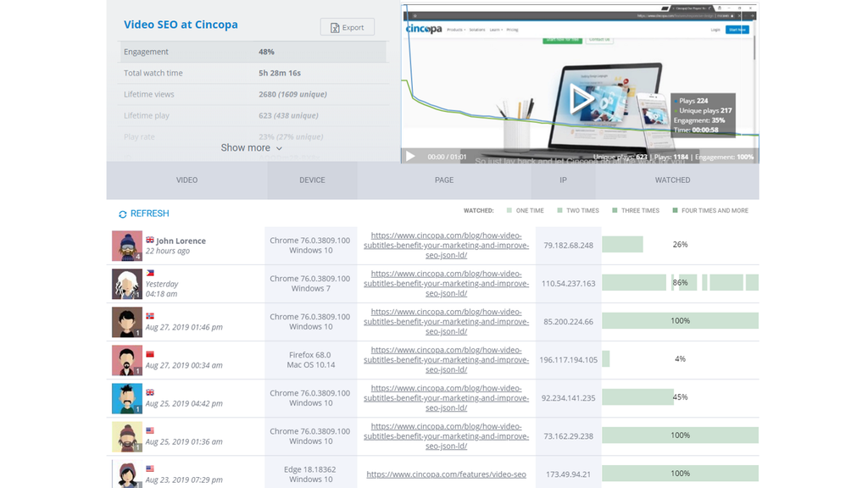The width and height of the screenshot is (868, 488).
Task: Open page link in the 110.54.237.163 row
Action: click(x=446, y=283)
